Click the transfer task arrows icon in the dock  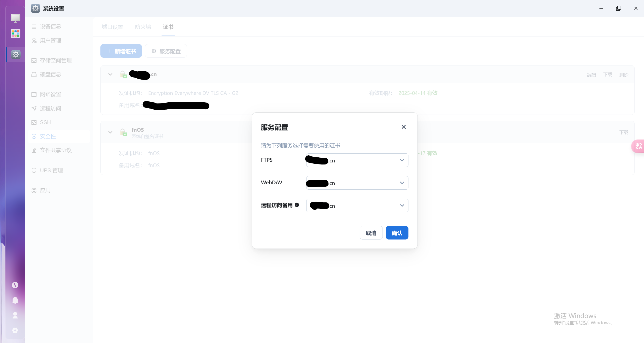[15, 285]
